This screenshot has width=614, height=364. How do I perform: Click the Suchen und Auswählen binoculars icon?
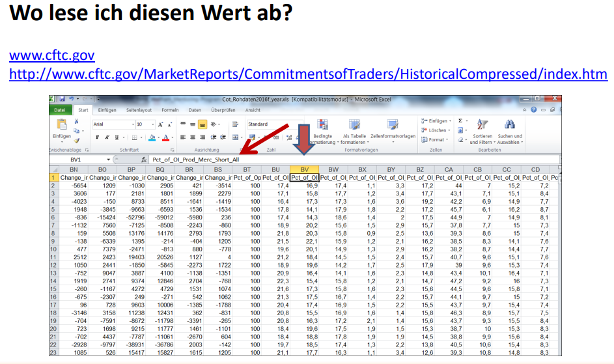click(509, 125)
